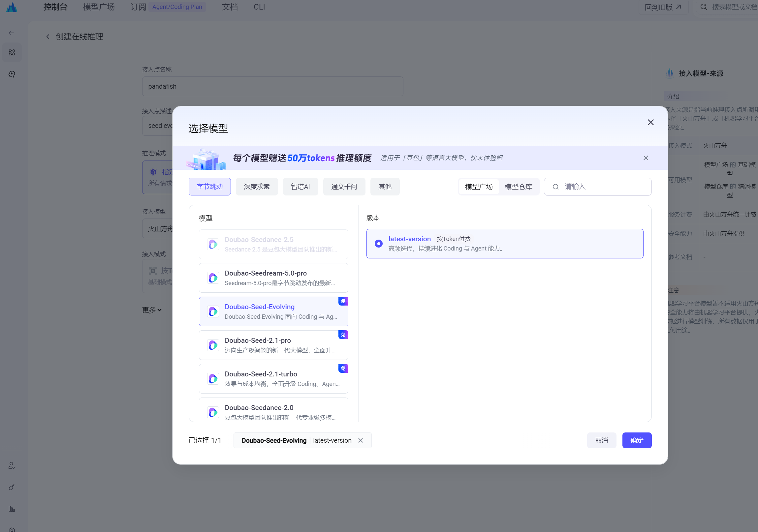Image resolution: width=758 pixels, height=532 pixels.
Task: Select the Doubao-Seedream-5.0-pro model card
Action: (x=273, y=278)
